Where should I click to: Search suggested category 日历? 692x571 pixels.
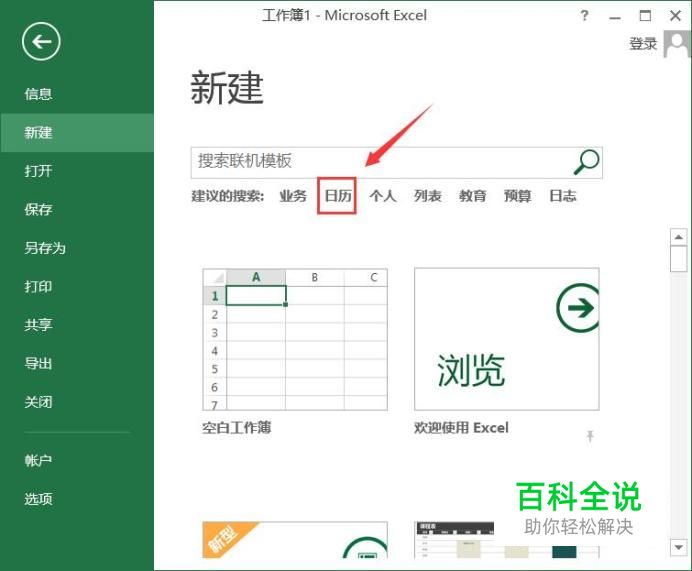pos(338,196)
